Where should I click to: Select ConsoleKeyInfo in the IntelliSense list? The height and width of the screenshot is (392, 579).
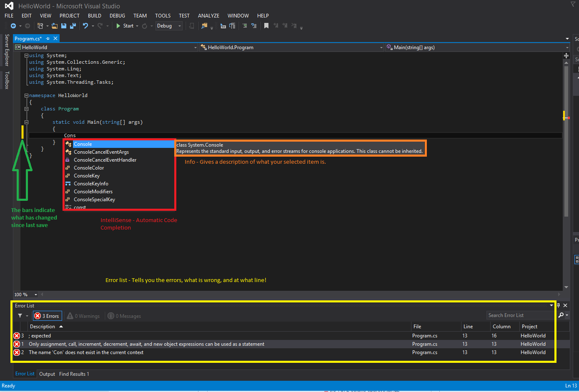[119, 184]
